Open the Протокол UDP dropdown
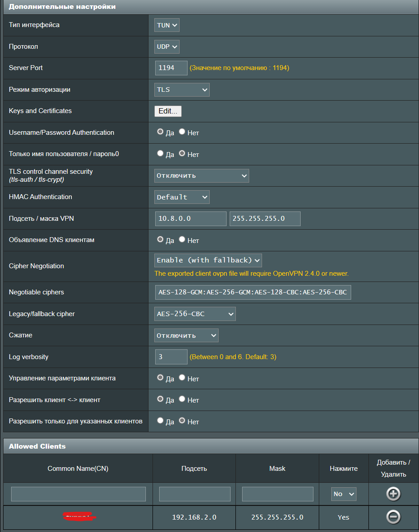This screenshot has width=419, height=532. 167,47
